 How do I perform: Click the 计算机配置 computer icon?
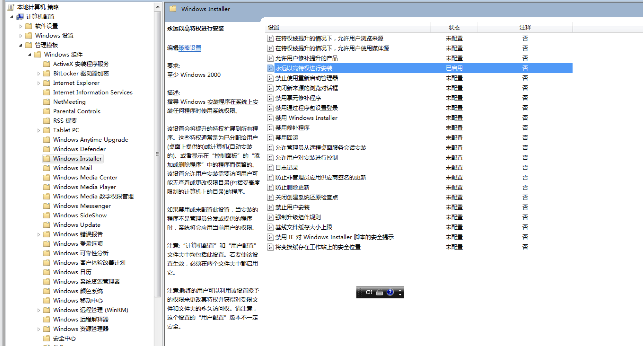pyautogui.click(x=20, y=17)
